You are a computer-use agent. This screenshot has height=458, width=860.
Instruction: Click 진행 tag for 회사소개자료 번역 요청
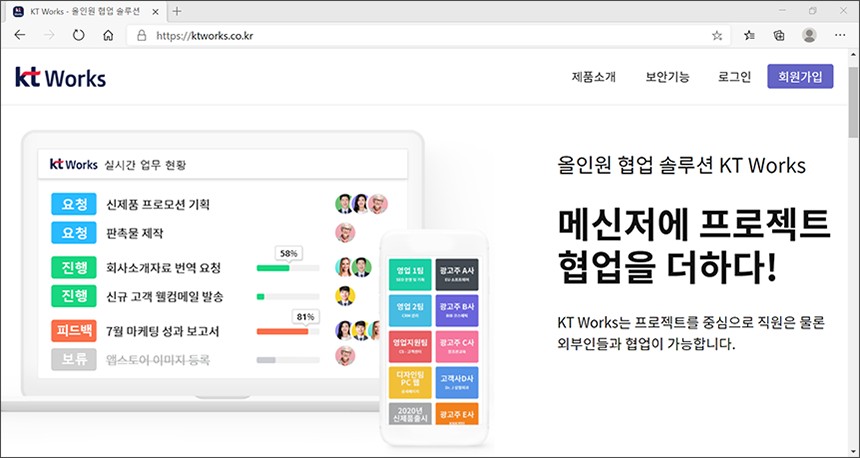click(73, 268)
